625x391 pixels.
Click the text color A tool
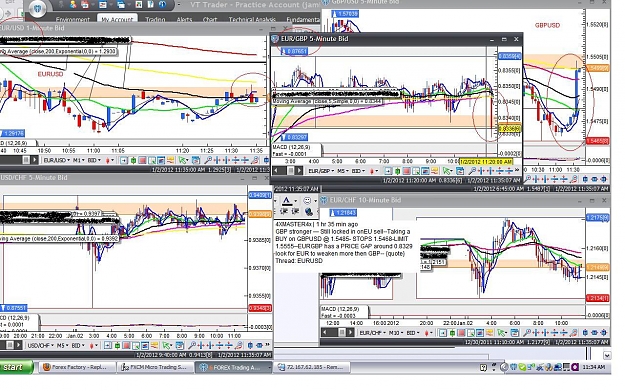coord(287,200)
